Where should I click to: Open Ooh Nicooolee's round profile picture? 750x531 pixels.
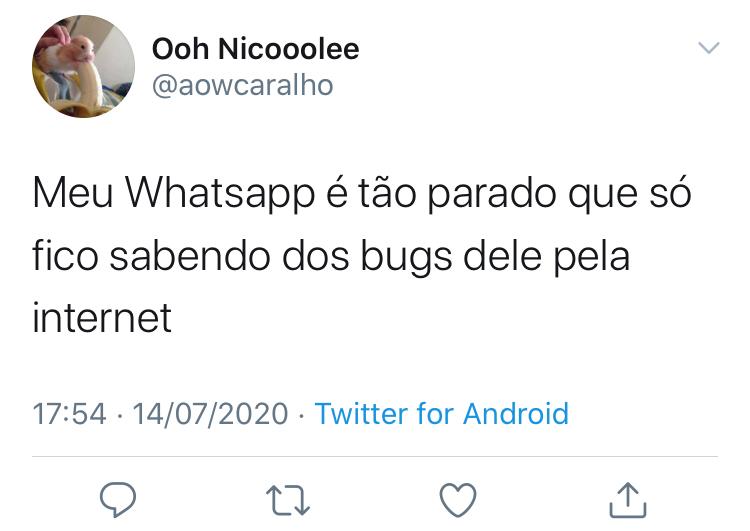[x=84, y=66]
